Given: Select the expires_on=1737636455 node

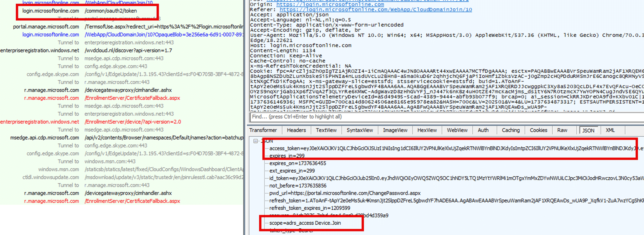Looking at the screenshot, I should (x=298, y=163).
